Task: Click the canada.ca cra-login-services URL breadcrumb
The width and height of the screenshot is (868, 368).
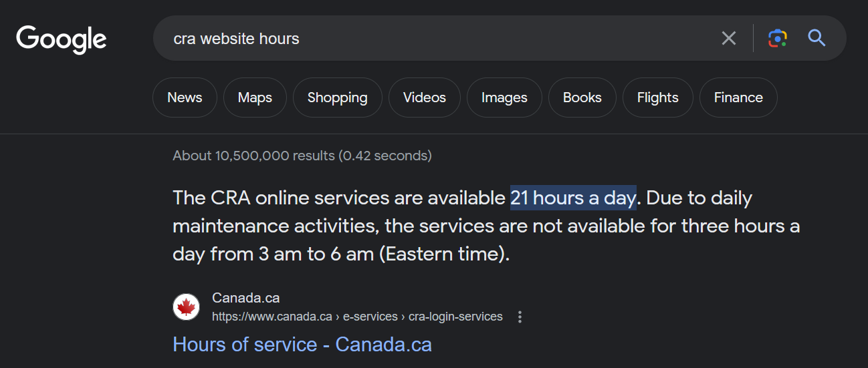Action: point(357,317)
